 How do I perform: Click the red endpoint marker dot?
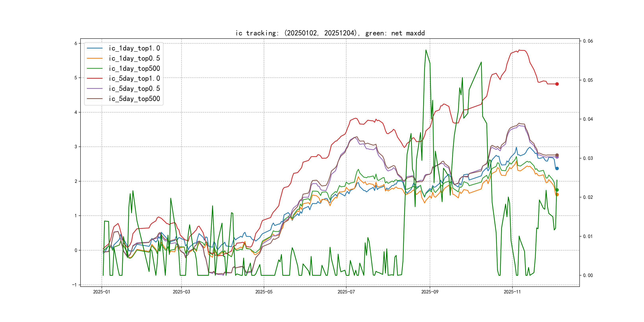[557, 84]
